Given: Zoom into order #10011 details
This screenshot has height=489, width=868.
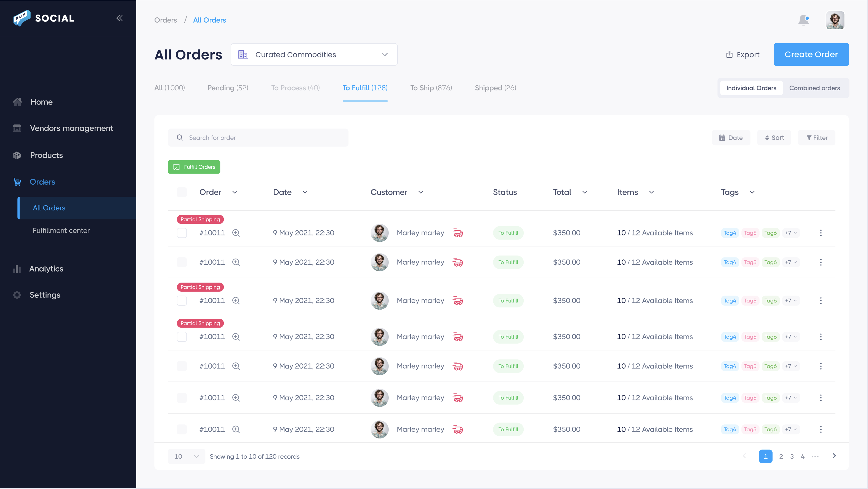Looking at the screenshot, I should coord(236,233).
